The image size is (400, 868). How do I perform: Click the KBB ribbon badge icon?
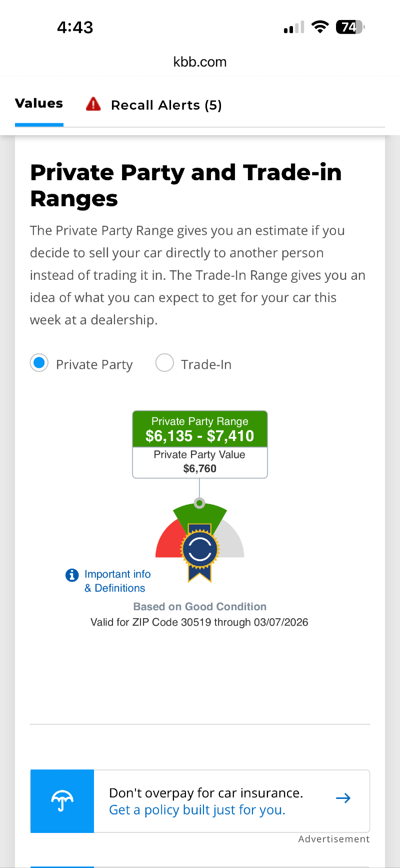(200, 551)
